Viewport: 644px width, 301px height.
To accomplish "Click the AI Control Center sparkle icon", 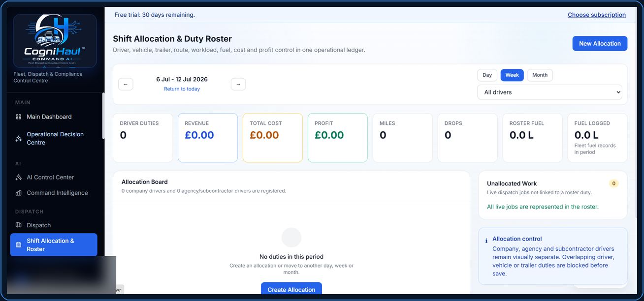I will 18,178.
